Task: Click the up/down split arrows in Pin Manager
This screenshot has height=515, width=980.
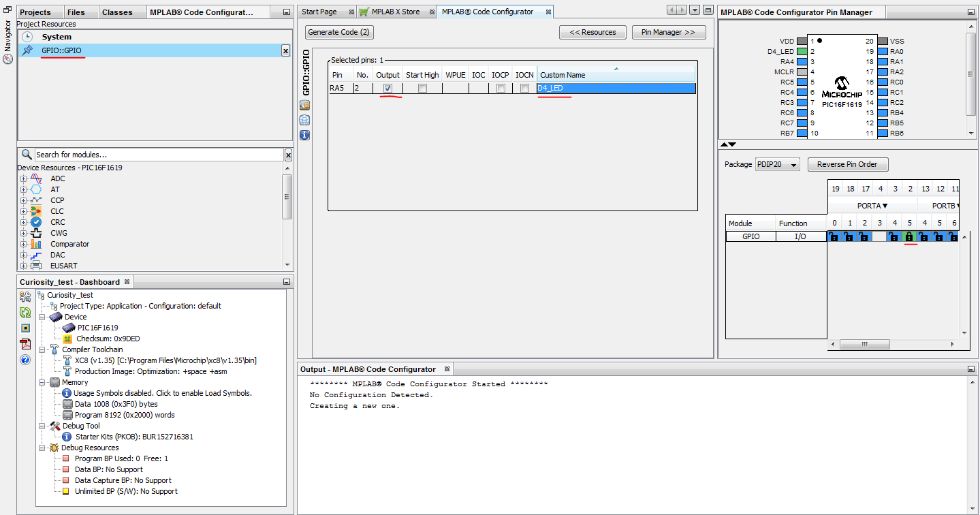Action: (x=728, y=144)
